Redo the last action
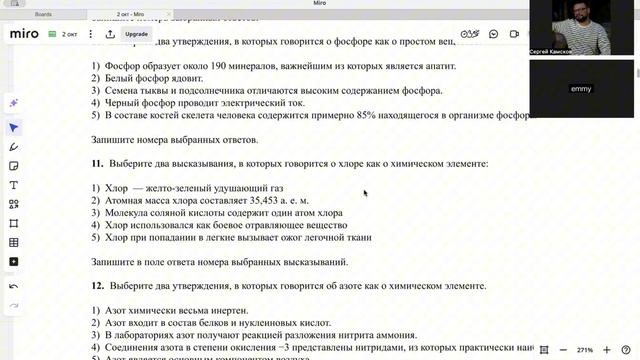Screen dimensions: 640x360 [x=13, y=306]
